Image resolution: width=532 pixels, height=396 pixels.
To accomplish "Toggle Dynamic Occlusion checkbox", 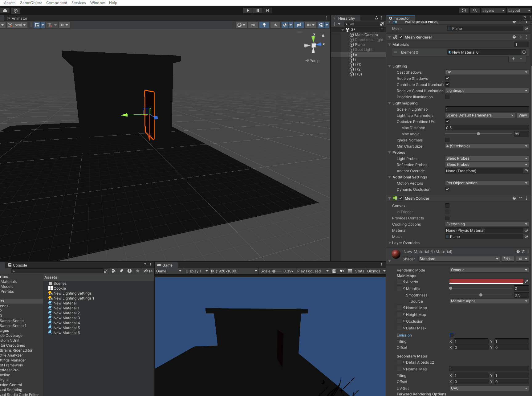I will pyautogui.click(x=447, y=189).
